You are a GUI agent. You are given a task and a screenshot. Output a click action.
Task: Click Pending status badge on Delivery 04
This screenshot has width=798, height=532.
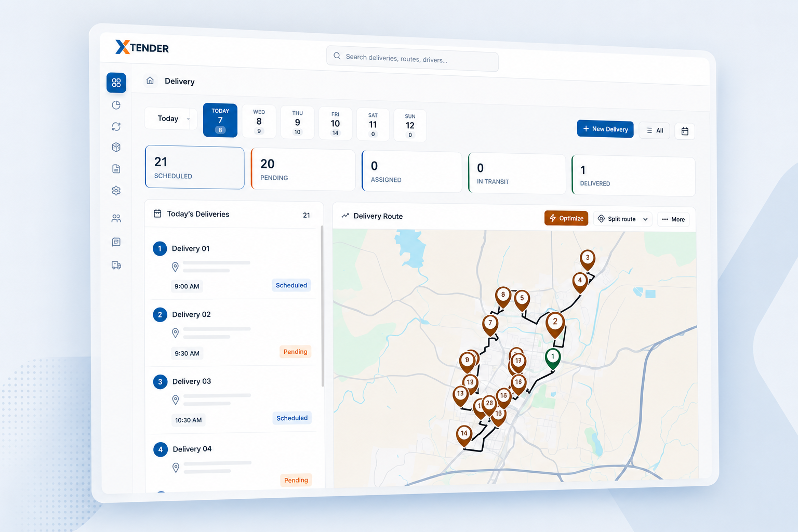296,480
